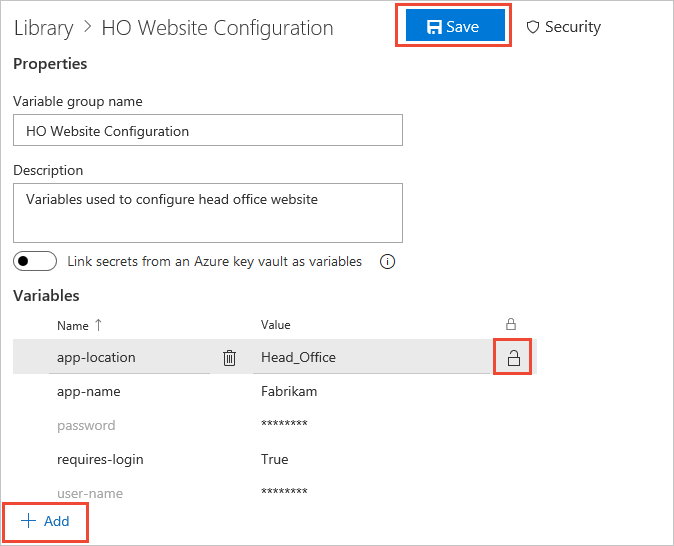Add a new variable

45,521
